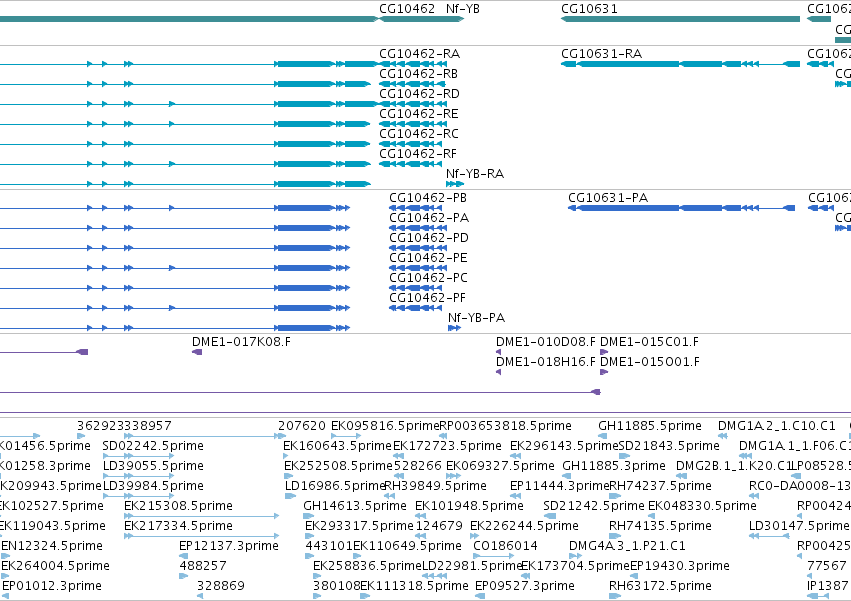Select transcript CG10462-RC label
The width and height of the screenshot is (851, 601).
(x=418, y=134)
